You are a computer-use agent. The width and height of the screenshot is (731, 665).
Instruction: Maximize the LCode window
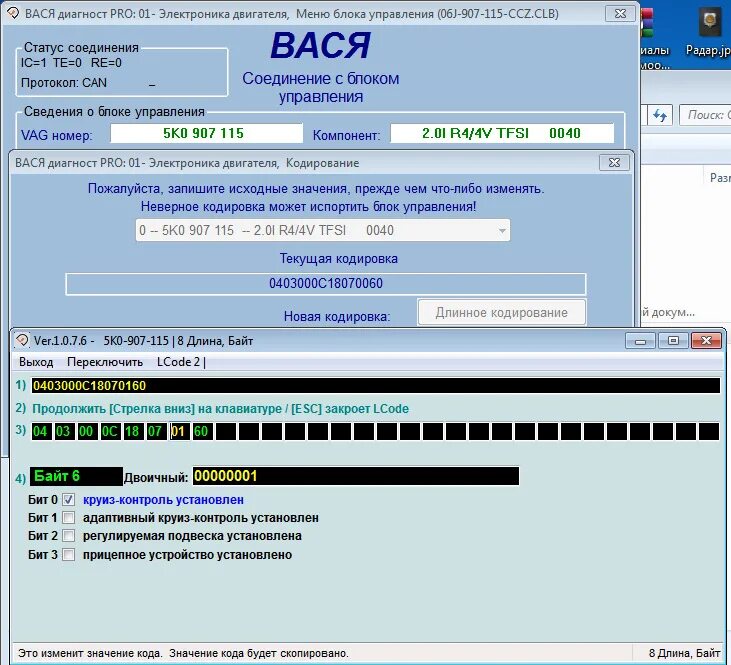tap(673, 341)
